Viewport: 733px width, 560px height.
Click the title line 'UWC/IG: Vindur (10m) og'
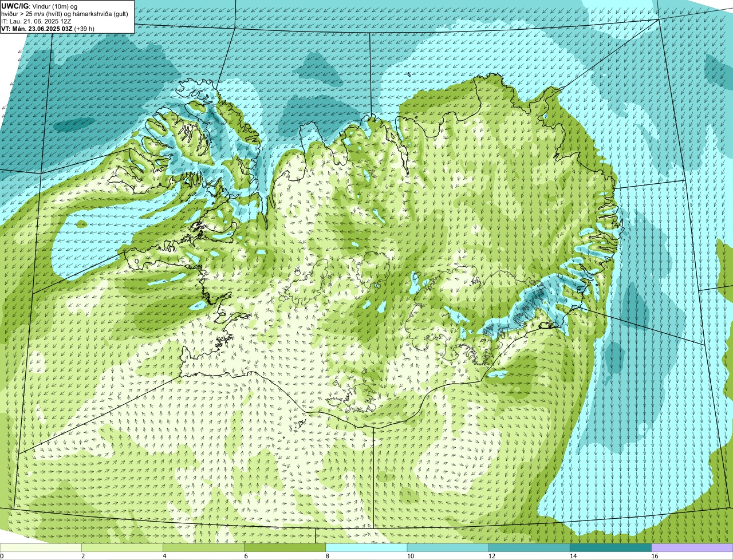point(39,6)
